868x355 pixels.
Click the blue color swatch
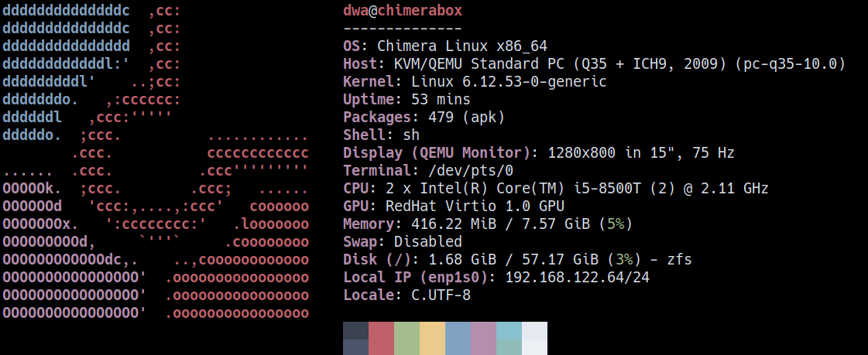point(458,338)
